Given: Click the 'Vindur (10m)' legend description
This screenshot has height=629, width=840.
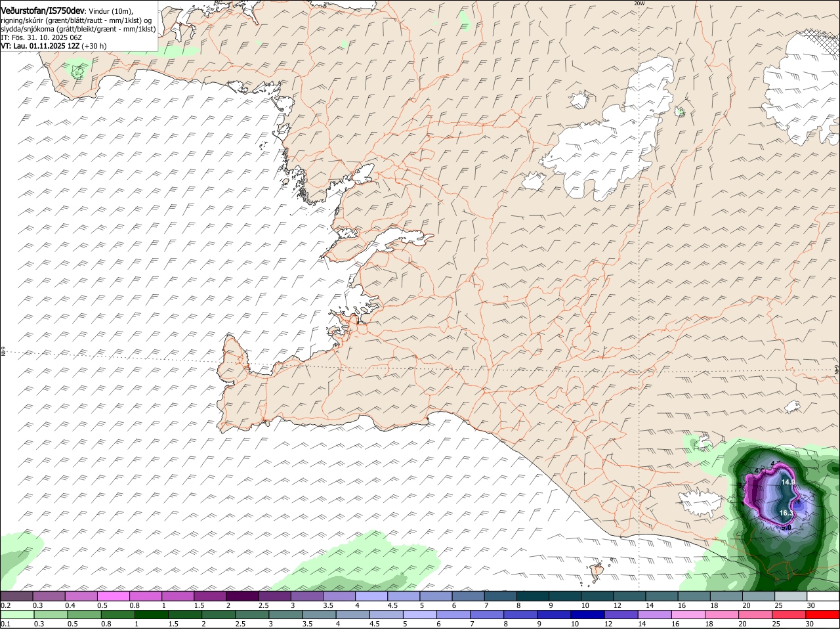Looking at the screenshot, I should (x=111, y=11).
